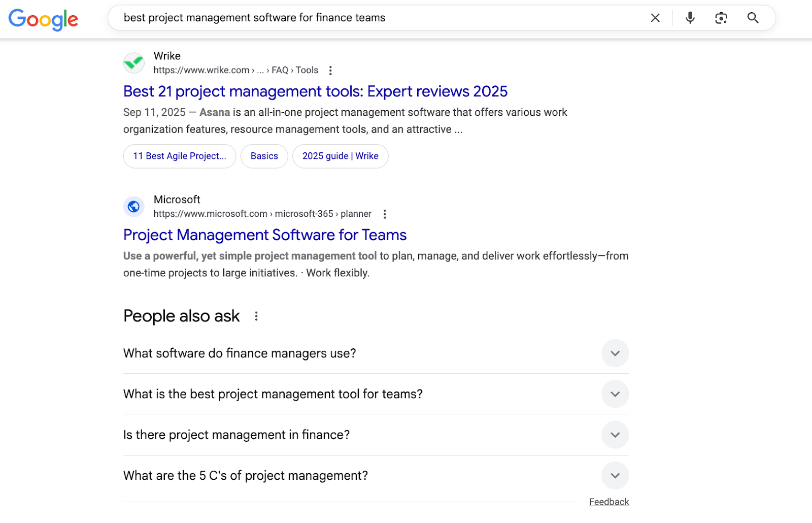
Task: Select the "Basics" sitelink chip
Action: tap(264, 156)
